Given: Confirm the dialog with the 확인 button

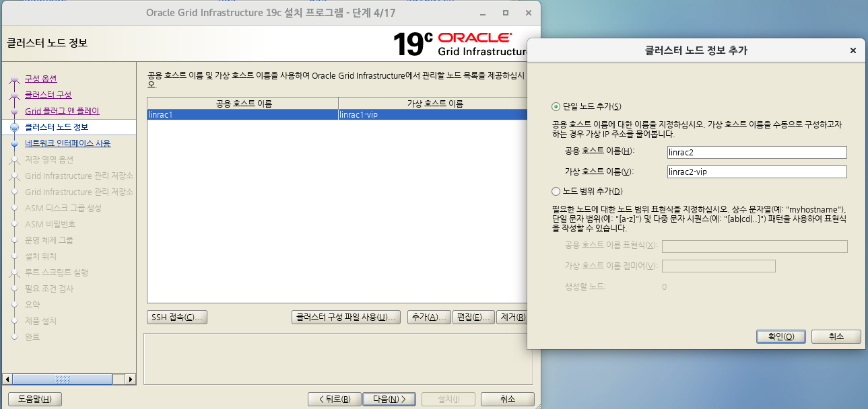Looking at the screenshot, I should click(x=780, y=336).
